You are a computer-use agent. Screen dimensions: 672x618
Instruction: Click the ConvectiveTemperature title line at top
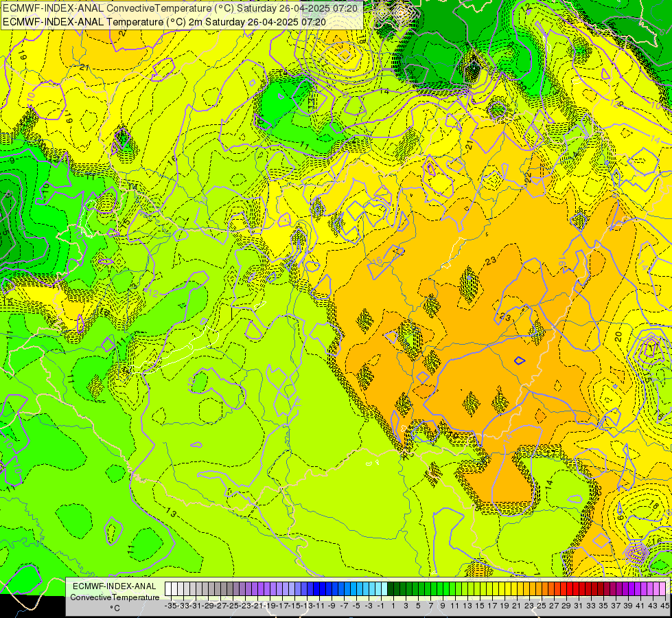(180, 8)
